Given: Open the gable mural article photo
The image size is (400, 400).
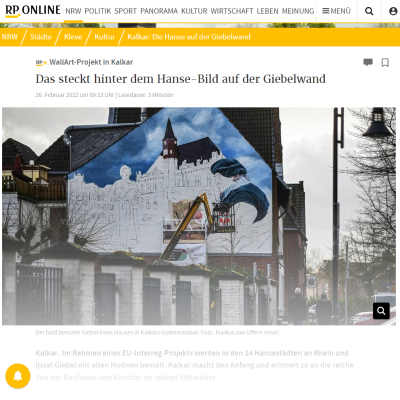Looking at the screenshot, I should click(199, 216).
